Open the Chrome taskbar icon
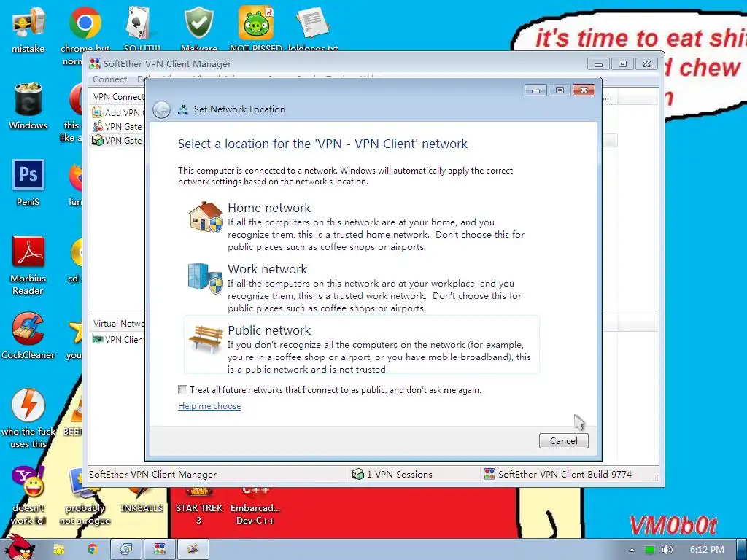The image size is (747, 560). click(x=93, y=550)
